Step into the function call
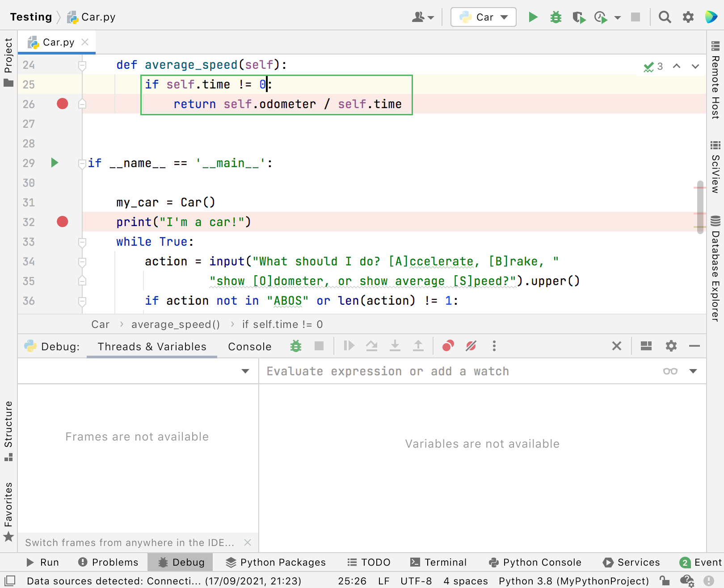 click(395, 346)
